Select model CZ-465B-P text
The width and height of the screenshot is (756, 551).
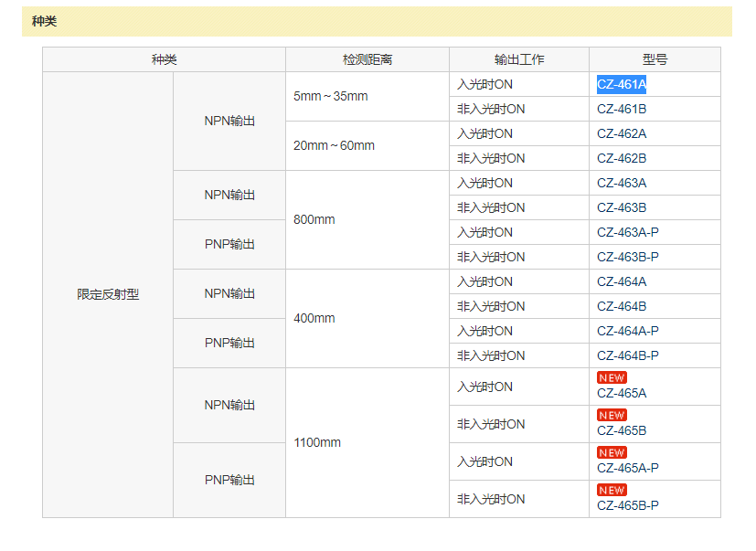(628, 505)
